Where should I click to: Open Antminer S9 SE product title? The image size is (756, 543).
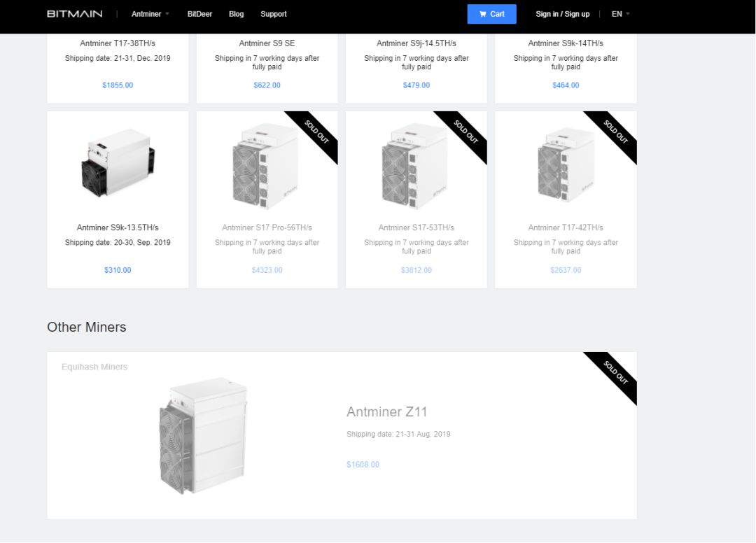pos(267,43)
